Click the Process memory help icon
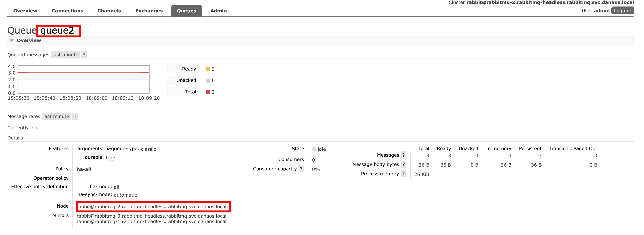 pos(403,174)
